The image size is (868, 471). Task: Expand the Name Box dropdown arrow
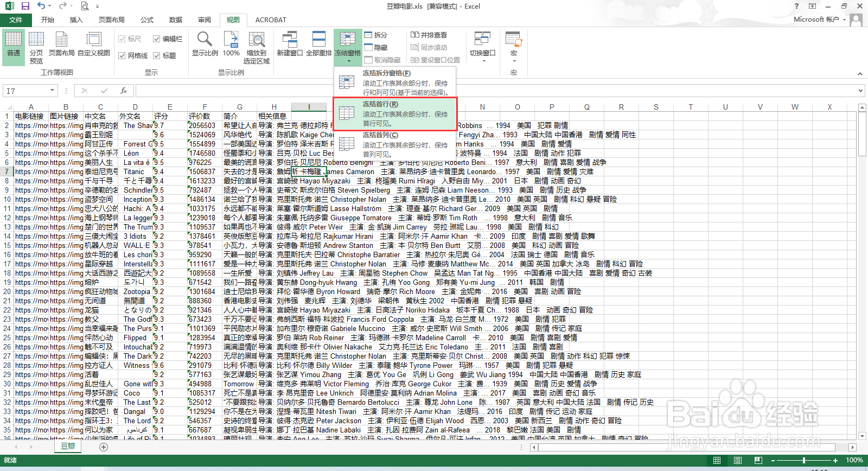pos(53,91)
